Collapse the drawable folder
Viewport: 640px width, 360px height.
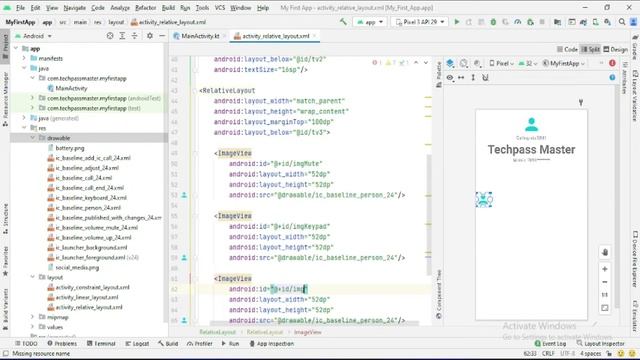point(32,138)
